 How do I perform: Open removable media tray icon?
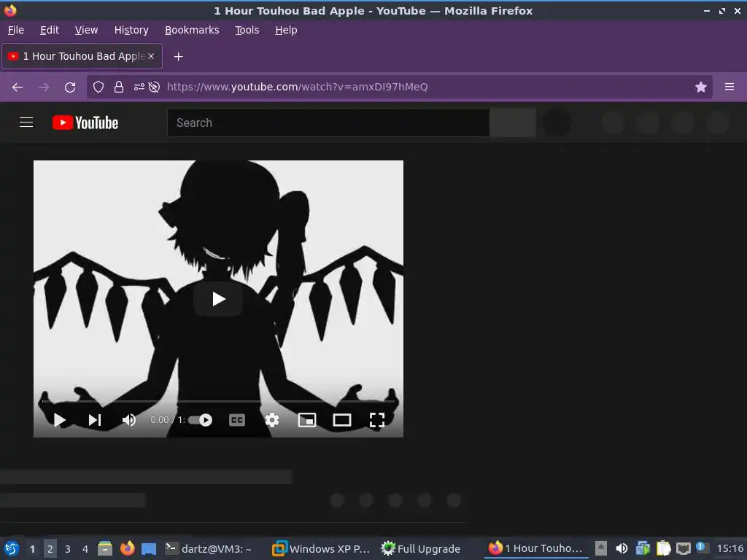coord(601,548)
